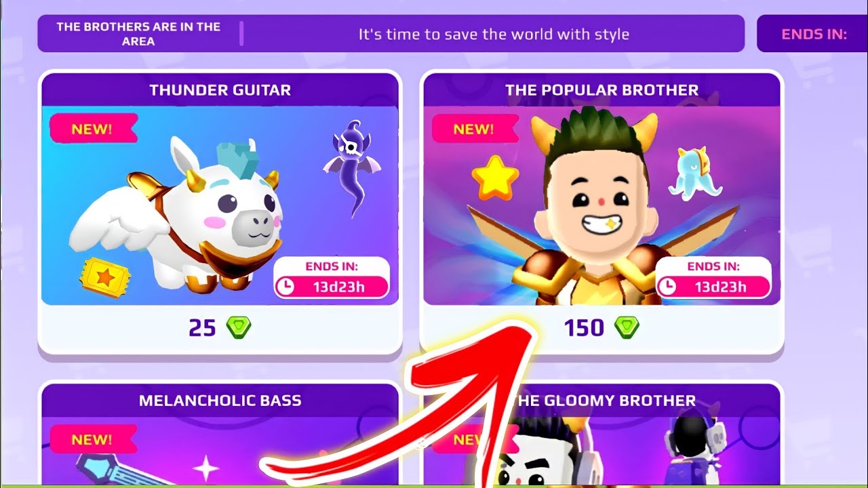Click green gem beside 25 price
The width and height of the screenshot is (868, 488).
(x=239, y=328)
